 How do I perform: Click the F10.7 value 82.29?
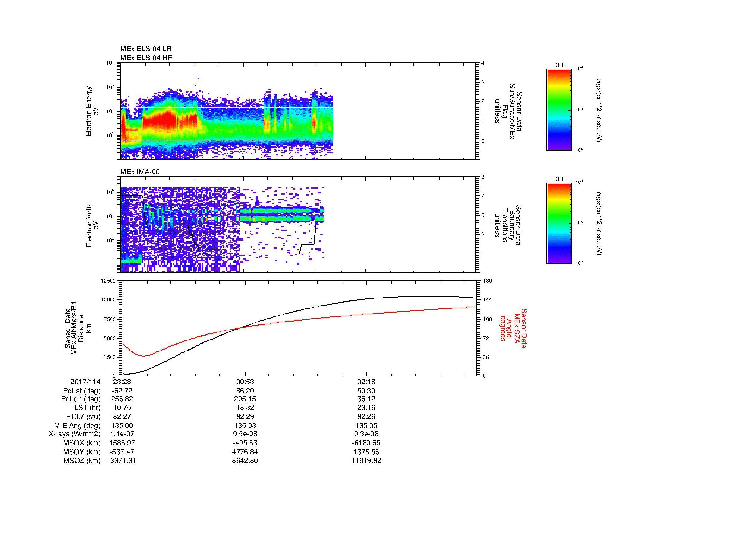(245, 416)
